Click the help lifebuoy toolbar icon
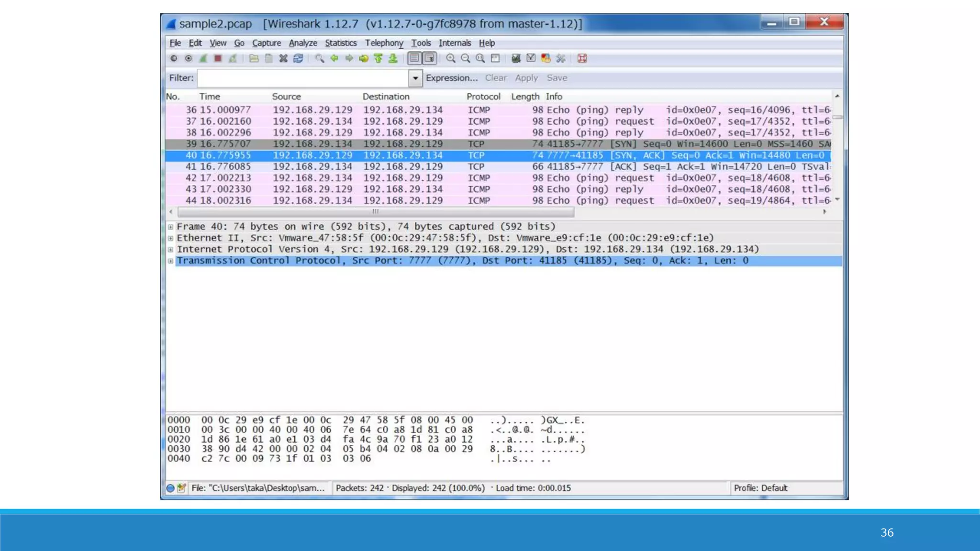This screenshot has height=551, width=980. click(582, 58)
